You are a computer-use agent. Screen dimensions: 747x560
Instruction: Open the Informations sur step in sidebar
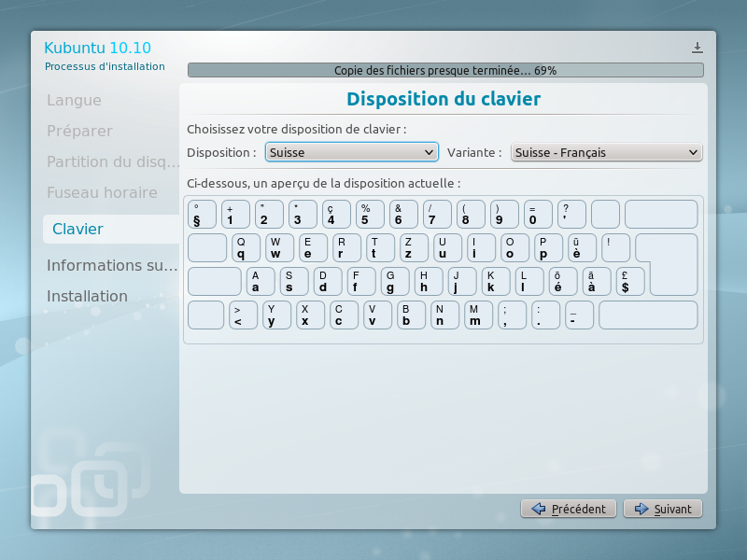tap(112, 265)
